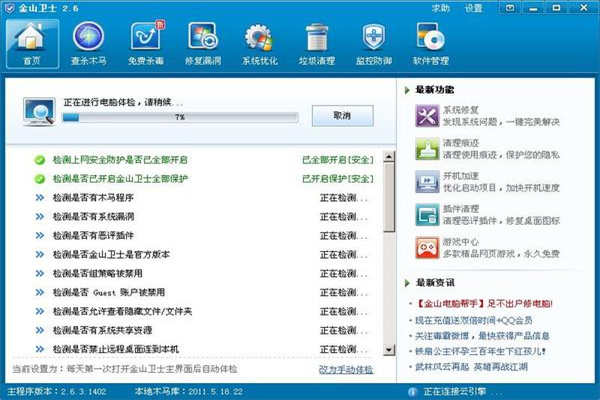Cancel the checkup with 取消 button
The image size is (600, 400).
click(342, 116)
